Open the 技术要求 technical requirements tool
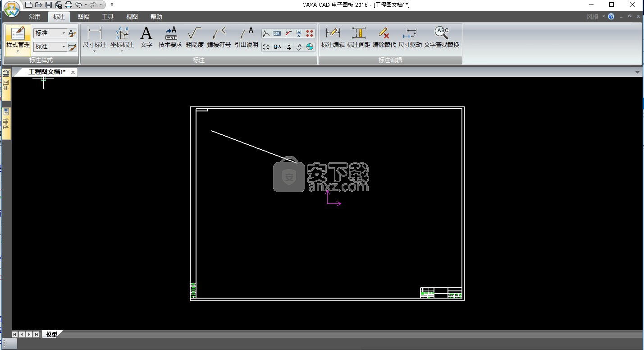Screen dimensions: 644x350 pos(170,37)
